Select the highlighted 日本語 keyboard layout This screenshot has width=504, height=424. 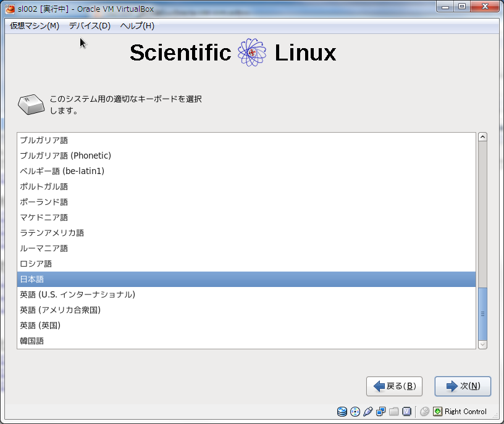(x=246, y=279)
